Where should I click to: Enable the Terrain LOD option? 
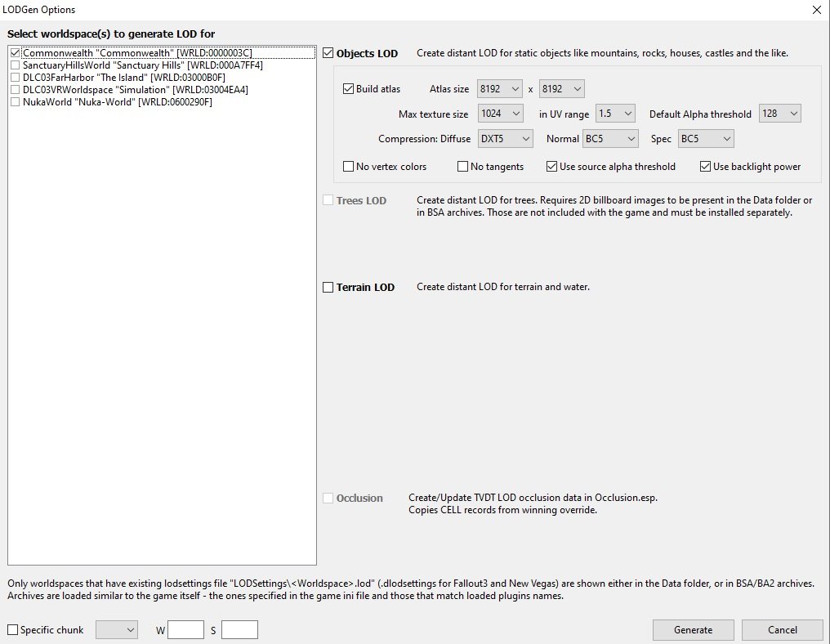click(x=328, y=287)
